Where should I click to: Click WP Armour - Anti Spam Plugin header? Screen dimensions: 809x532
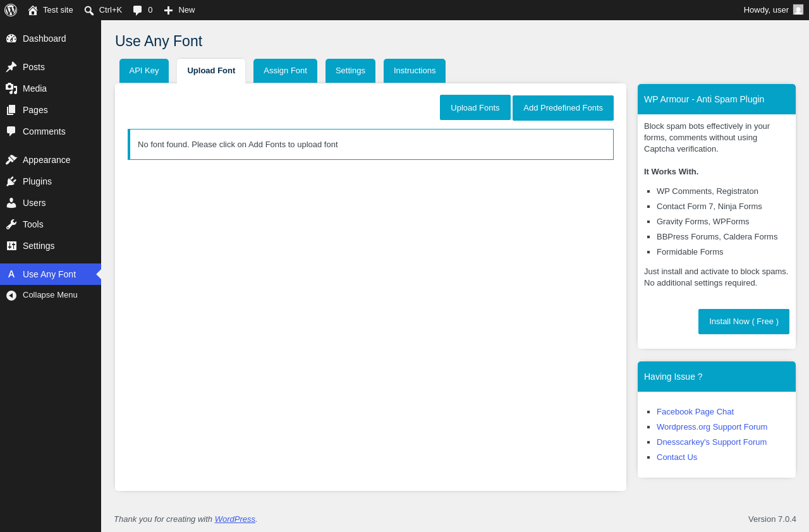tap(717, 99)
